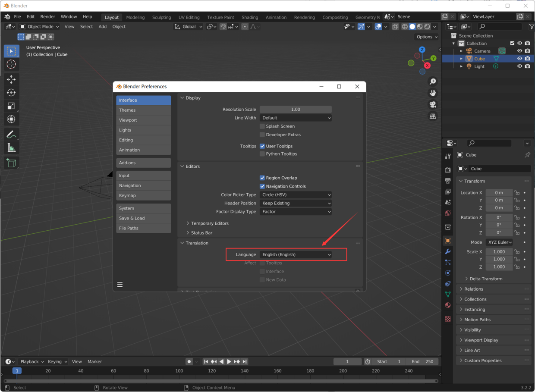Activate the Rotate tool
The height and width of the screenshot is (392, 535).
pos(11,93)
